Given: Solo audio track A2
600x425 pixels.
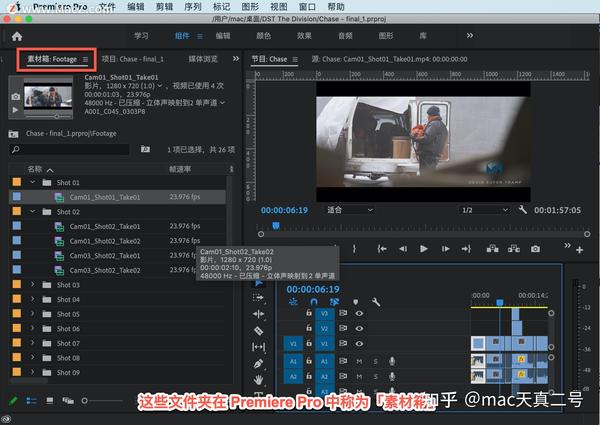Looking at the screenshot, I should (x=375, y=376).
